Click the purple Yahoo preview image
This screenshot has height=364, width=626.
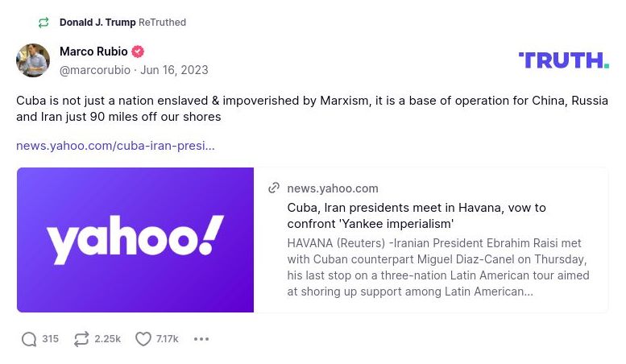click(x=135, y=240)
